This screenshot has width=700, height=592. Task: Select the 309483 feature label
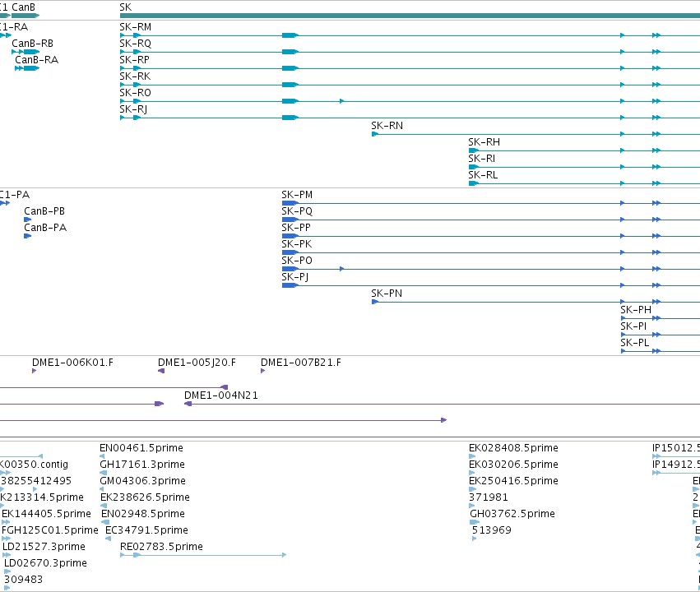[x=23, y=580]
